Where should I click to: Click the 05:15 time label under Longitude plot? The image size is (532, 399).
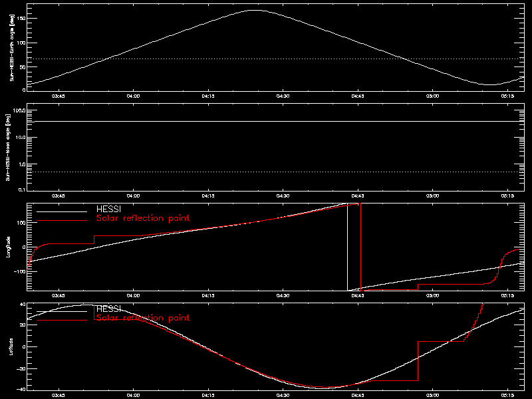507,295
